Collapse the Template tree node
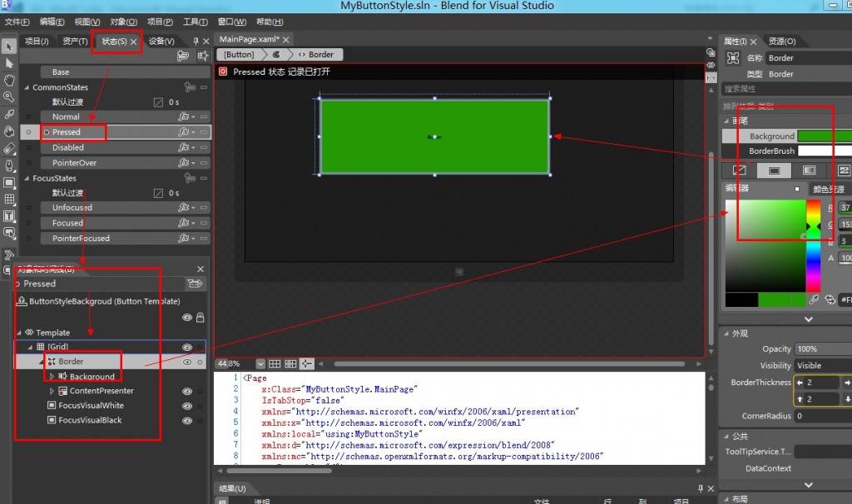 point(19,333)
